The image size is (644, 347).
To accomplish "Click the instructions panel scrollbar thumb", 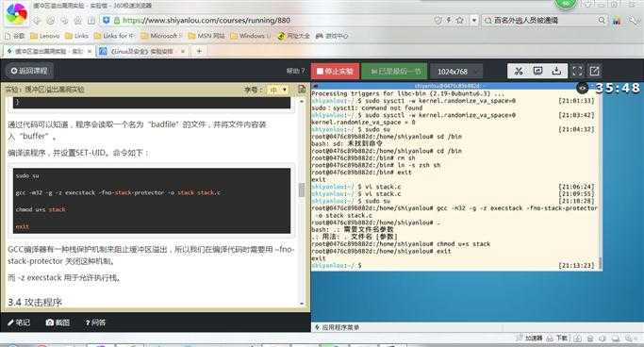I will (x=302, y=190).
